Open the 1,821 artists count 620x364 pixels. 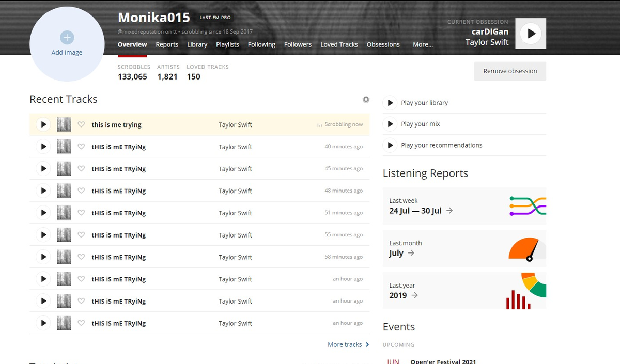pyautogui.click(x=167, y=76)
